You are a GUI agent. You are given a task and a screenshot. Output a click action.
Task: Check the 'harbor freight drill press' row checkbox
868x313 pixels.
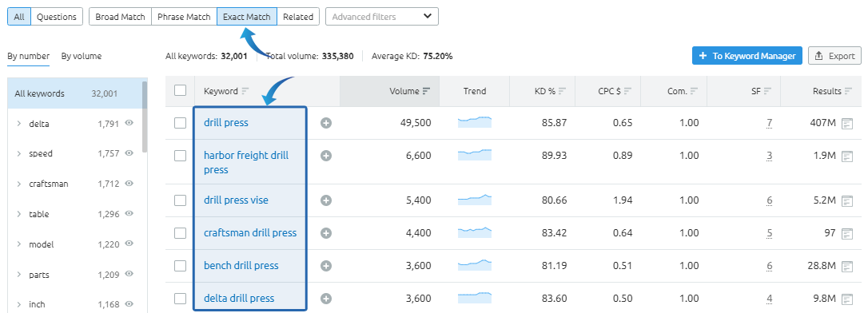point(180,156)
